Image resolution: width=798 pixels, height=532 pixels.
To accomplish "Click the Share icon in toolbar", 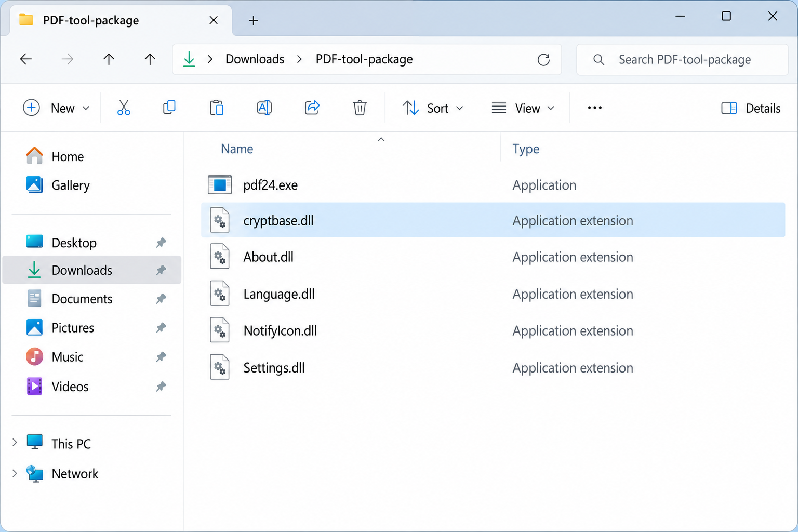I will pyautogui.click(x=312, y=108).
